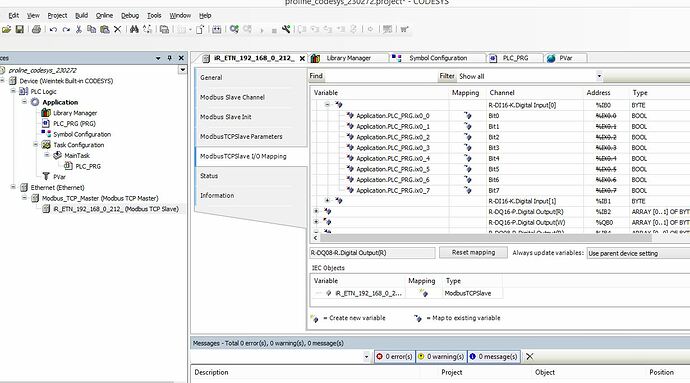Print using the toolbar printer icon
This screenshot has width=690, height=383.
click(x=37, y=29)
